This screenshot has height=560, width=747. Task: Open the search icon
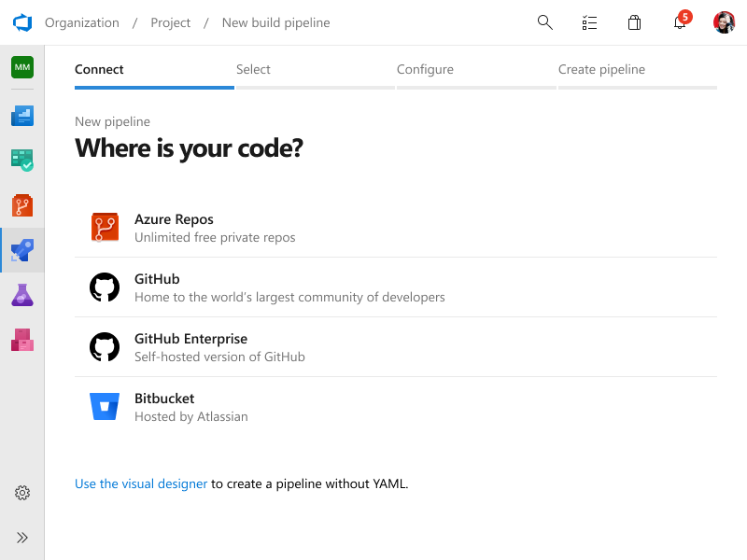544,22
